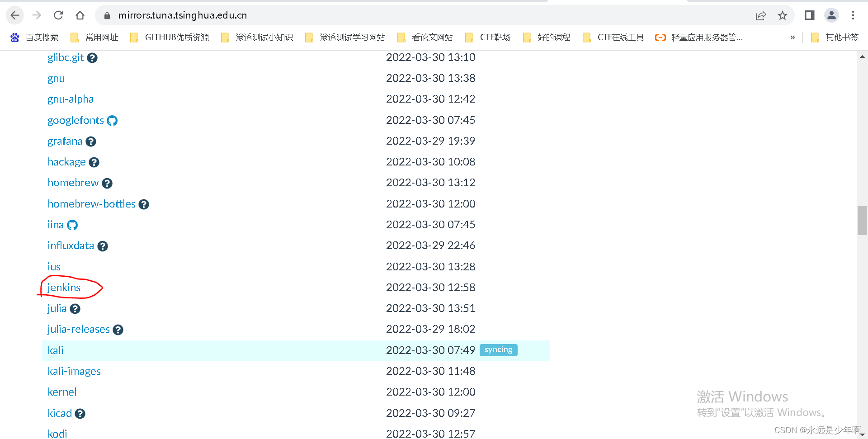Open the influxdata mirror link
This screenshot has height=439, width=868.
click(71, 245)
